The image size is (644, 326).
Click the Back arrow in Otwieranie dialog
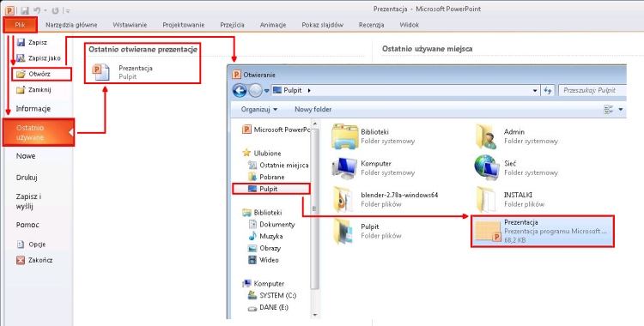pos(240,90)
